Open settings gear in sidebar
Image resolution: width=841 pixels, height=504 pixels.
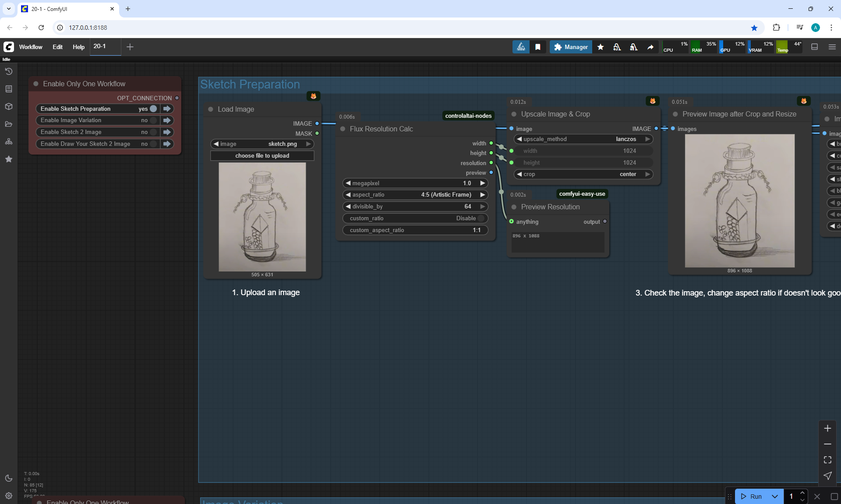coord(9,496)
